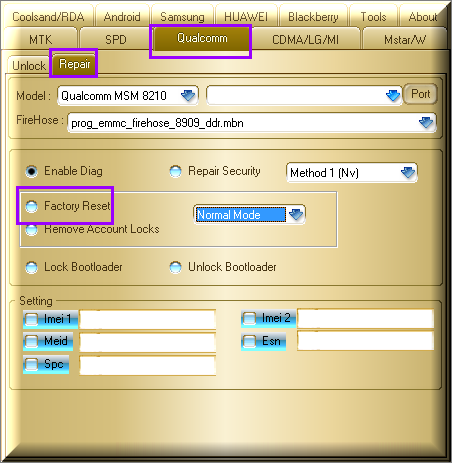Select the Repair Security option

click(x=176, y=171)
